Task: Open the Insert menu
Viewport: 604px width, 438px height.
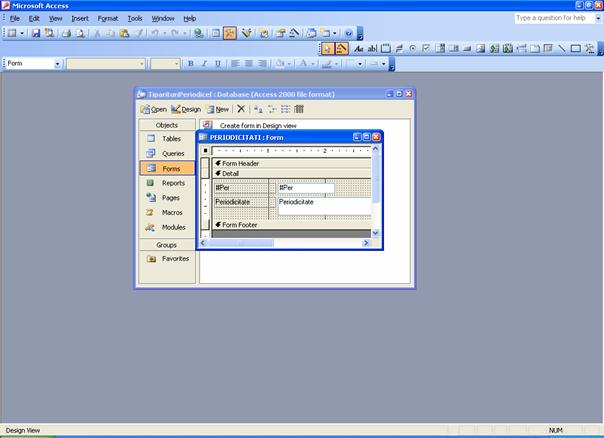Action: [80, 18]
